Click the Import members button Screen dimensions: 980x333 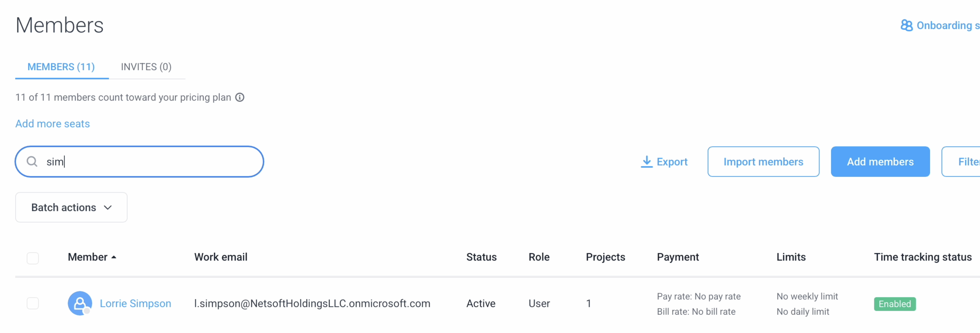763,162
